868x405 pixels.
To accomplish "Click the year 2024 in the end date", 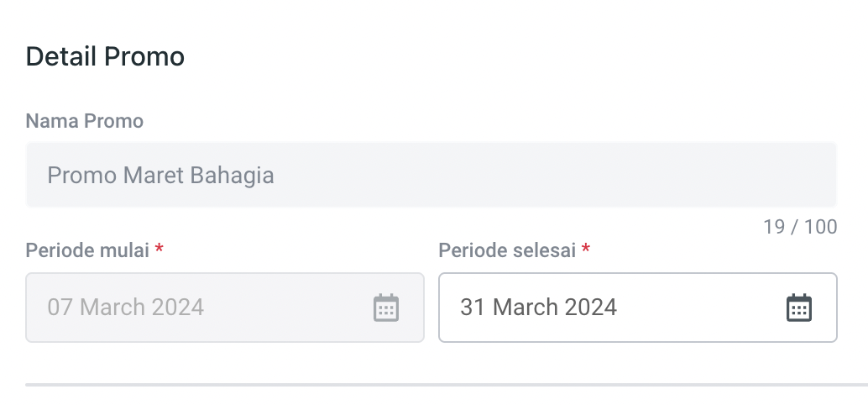I will coord(590,308).
